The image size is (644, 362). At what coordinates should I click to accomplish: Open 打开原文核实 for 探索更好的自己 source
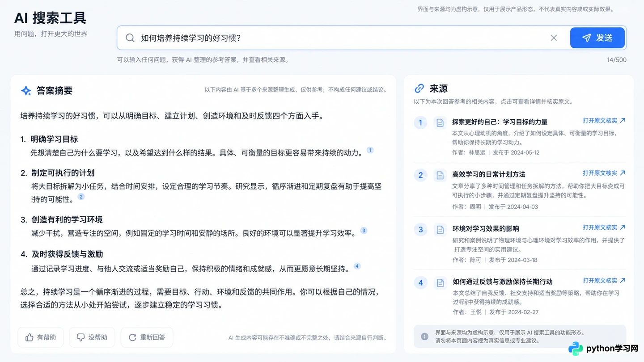604,121
